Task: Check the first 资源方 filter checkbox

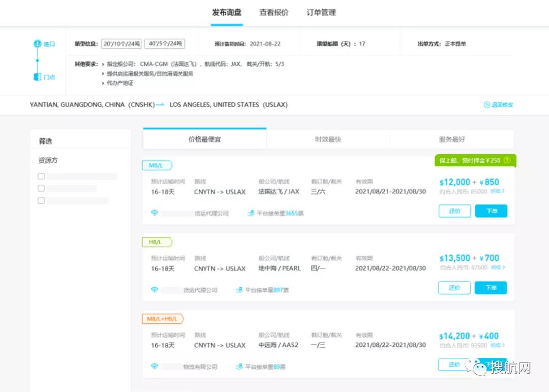Action: click(x=41, y=176)
